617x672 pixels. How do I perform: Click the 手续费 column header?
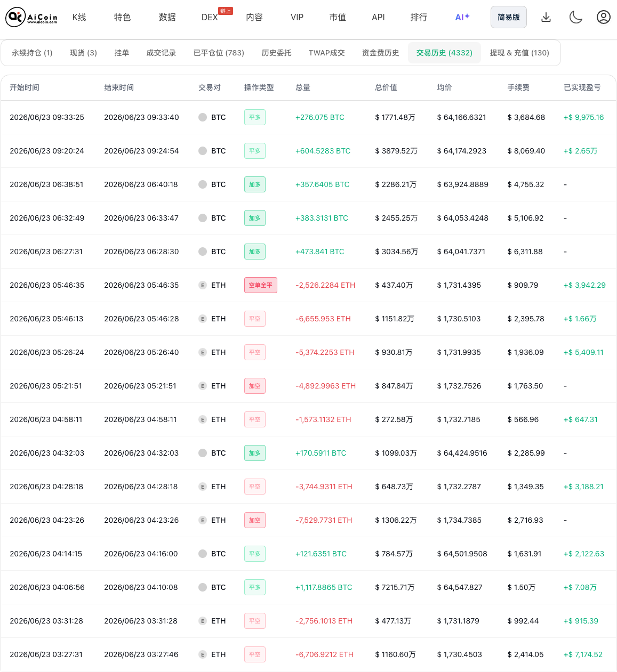coord(518,87)
